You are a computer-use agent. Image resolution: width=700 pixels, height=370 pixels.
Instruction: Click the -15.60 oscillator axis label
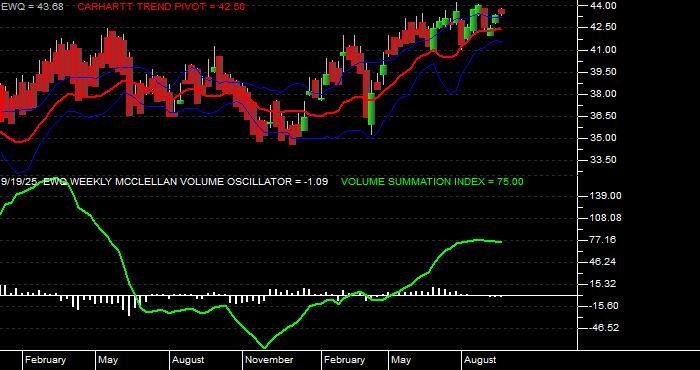point(603,306)
